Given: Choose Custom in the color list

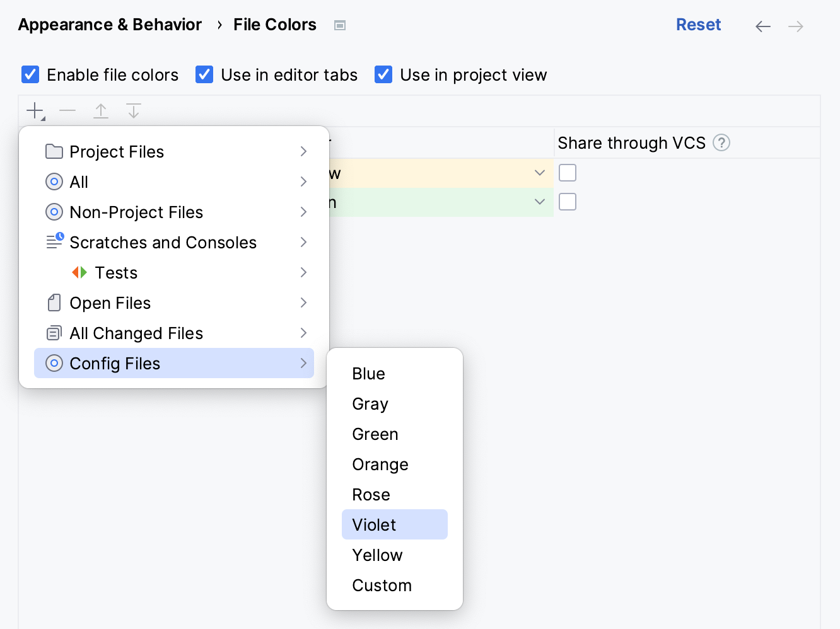Looking at the screenshot, I should [382, 585].
